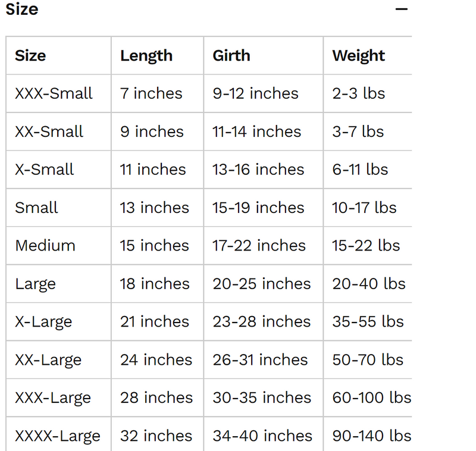This screenshot has width=476, height=451.
Task: Click the Large size row label
Action: 36,284
